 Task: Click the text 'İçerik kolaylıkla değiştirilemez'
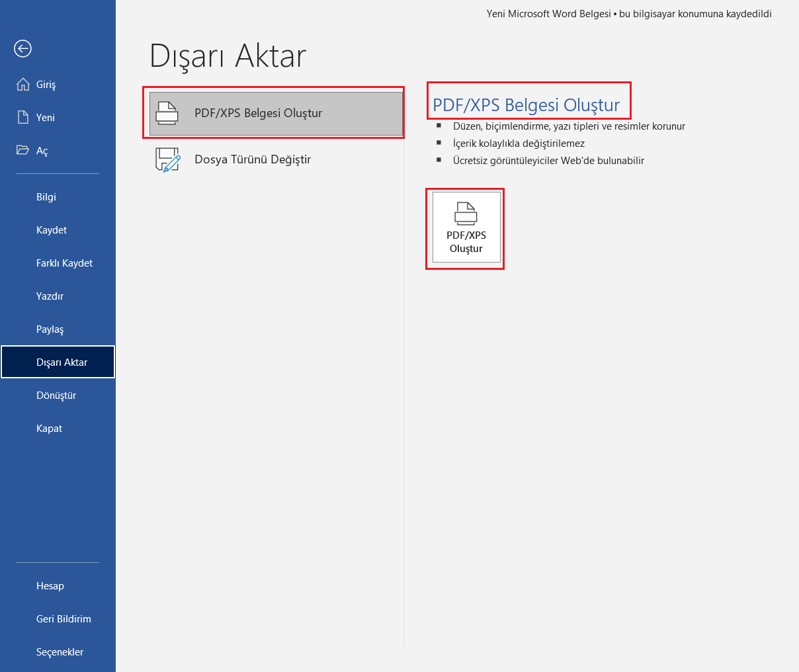(x=519, y=144)
